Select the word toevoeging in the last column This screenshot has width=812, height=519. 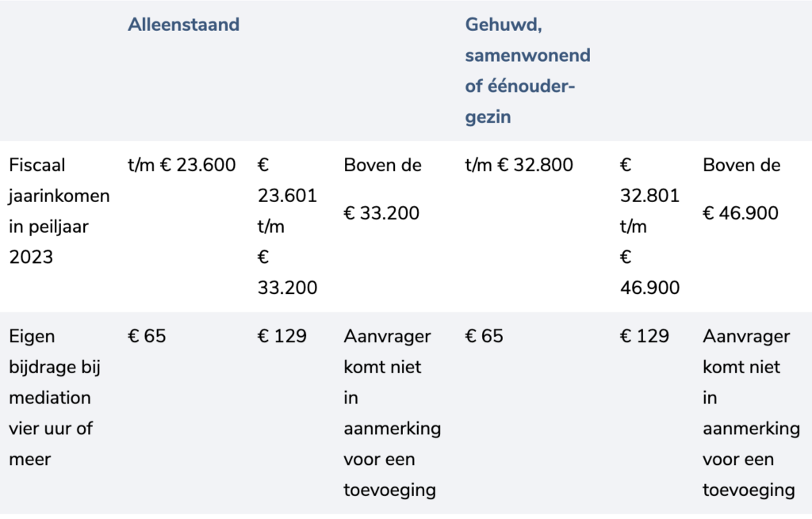coord(749,490)
